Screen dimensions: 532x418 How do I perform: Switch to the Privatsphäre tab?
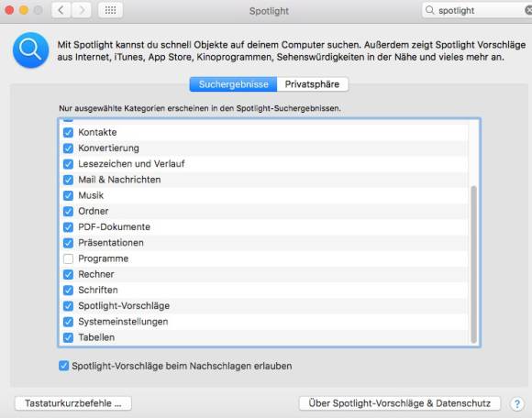coord(312,84)
